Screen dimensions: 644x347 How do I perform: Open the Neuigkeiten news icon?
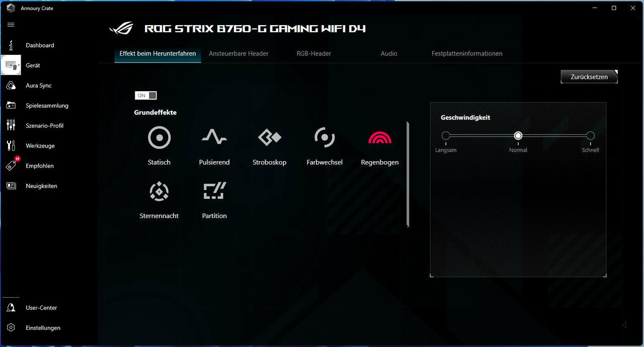[x=11, y=186]
